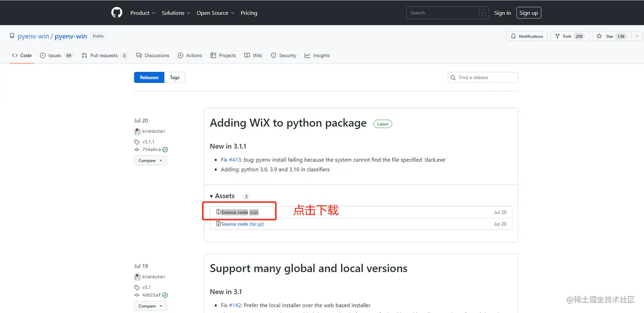Open commit 4d621af
Image resolution: width=644 pixels, height=313 pixels.
pyautogui.click(x=152, y=295)
